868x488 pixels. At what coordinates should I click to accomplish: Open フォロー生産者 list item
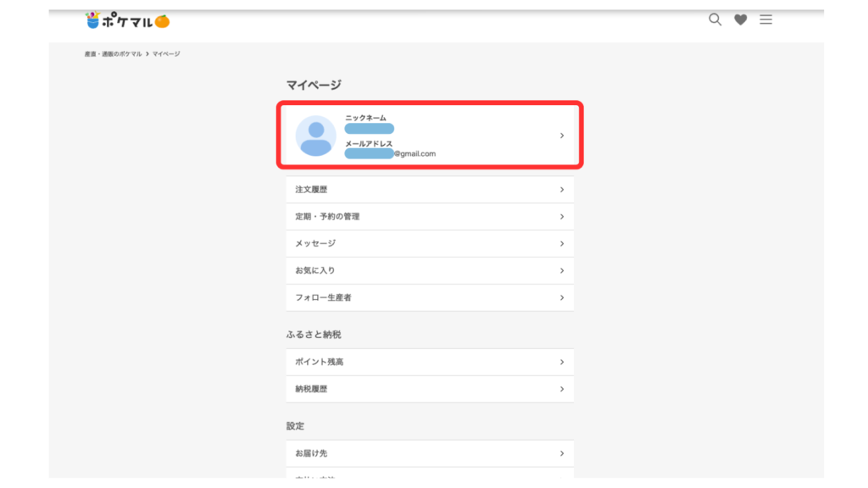click(323, 298)
